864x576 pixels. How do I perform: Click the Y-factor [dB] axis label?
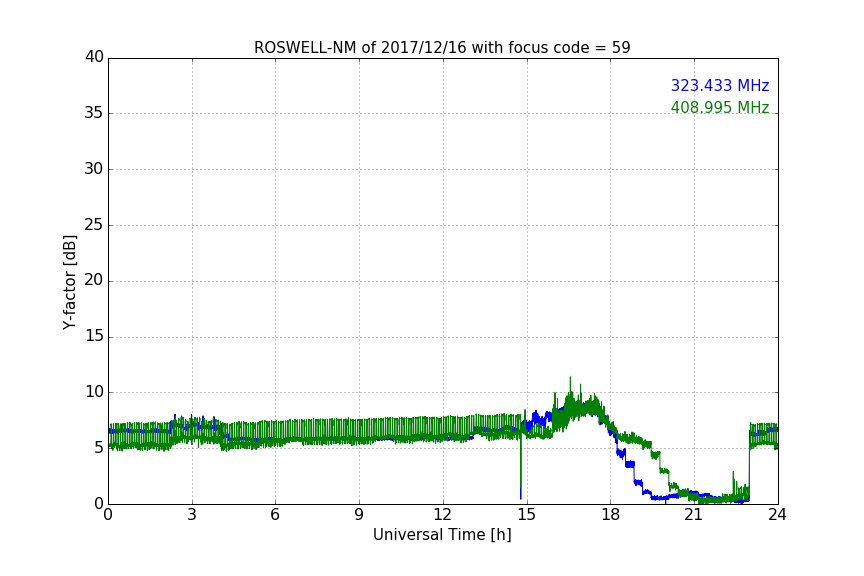coord(69,282)
